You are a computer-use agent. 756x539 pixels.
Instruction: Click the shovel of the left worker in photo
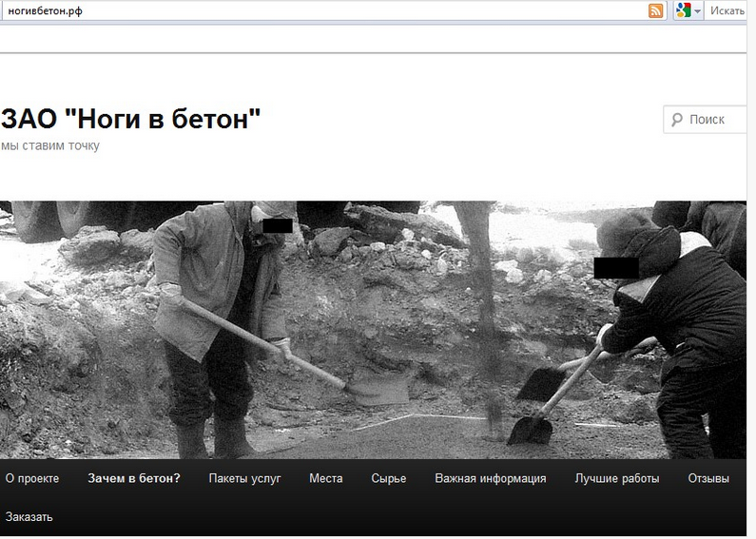pos(378,390)
